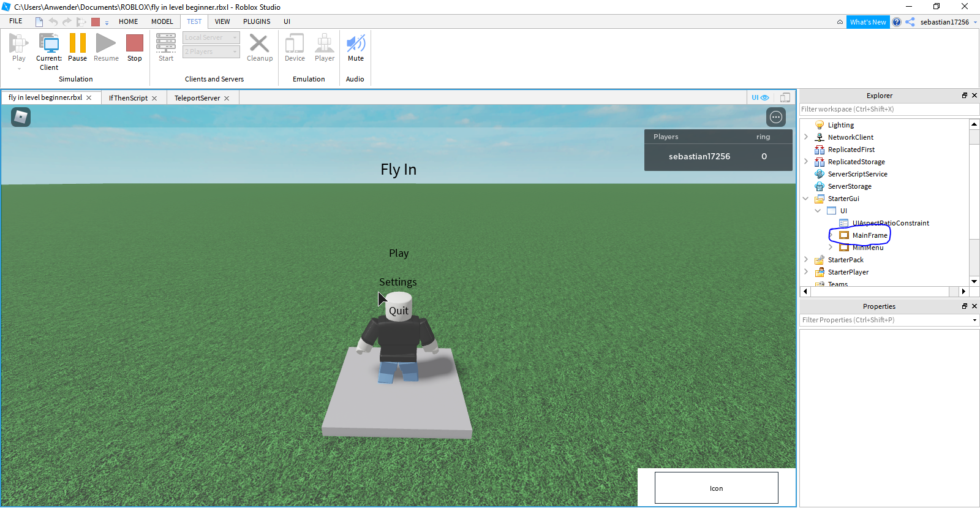Select the TEST ribbon tab
This screenshot has height=527, width=980.
194,21
